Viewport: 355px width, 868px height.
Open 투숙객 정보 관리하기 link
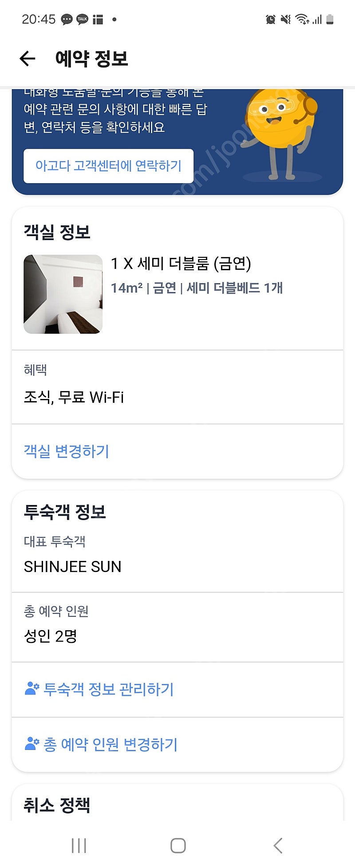pyautogui.click(x=108, y=689)
